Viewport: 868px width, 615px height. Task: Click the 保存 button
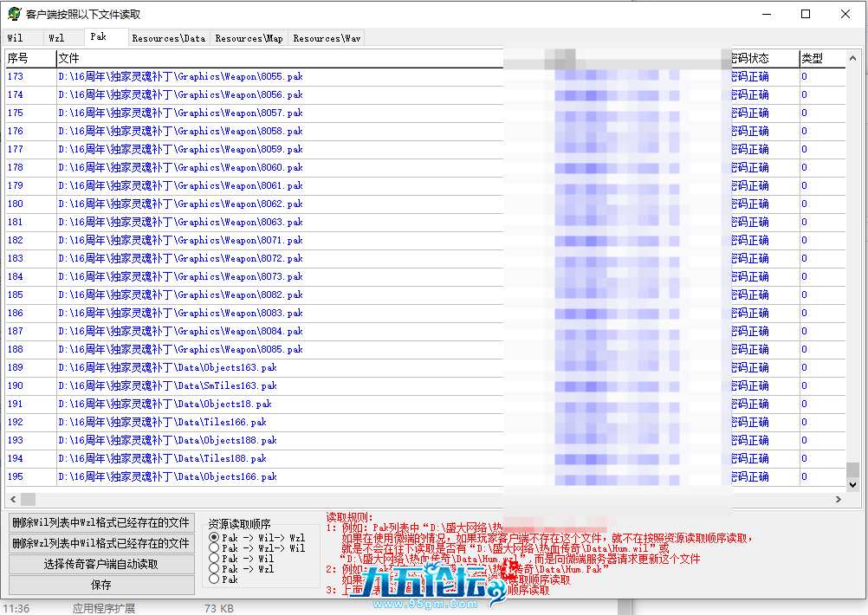(x=101, y=585)
